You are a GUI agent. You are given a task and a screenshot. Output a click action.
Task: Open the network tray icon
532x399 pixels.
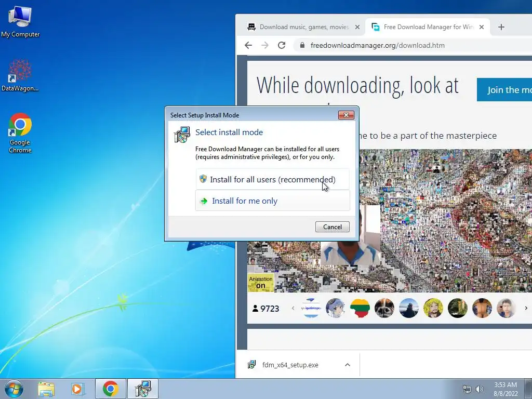coord(467,389)
